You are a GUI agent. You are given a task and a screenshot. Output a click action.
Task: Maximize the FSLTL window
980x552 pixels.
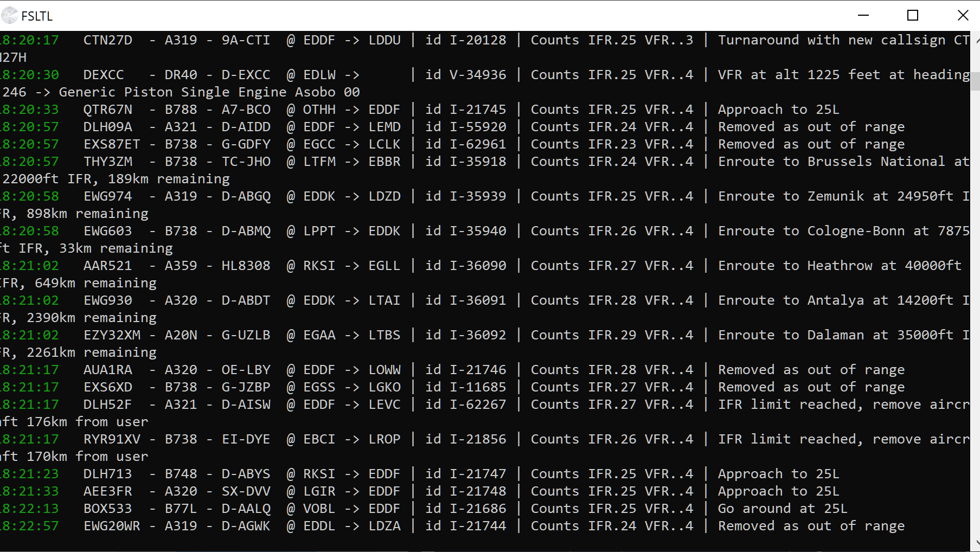913,15
